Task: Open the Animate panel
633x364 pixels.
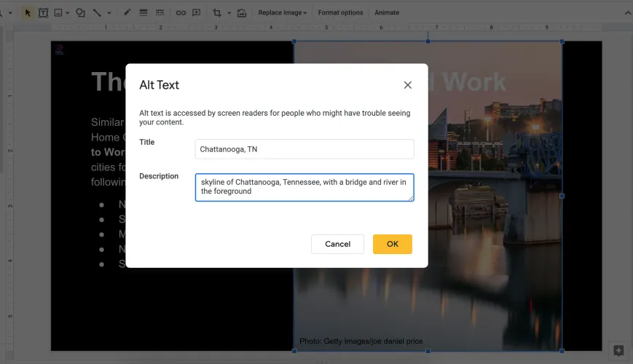Action: [x=387, y=12]
